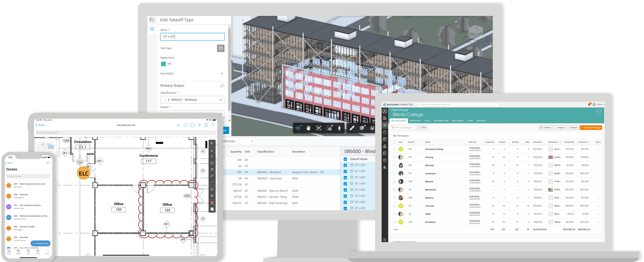Open notifications bell in BuildingConnected header
This screenshot has width=644, height=262.
point(589,104)
